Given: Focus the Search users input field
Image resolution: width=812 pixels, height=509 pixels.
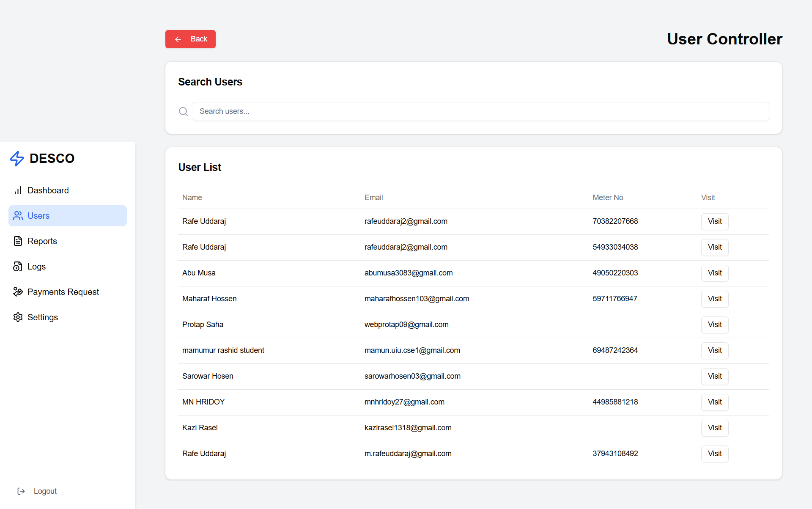Looking at the screenshot, I should coord(480,112).
